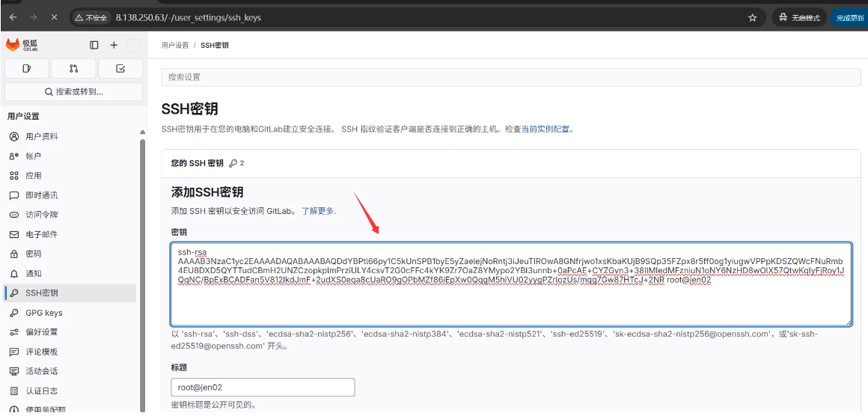
Task: Open 即时通讯 settings page
Action: pos(70,195)
